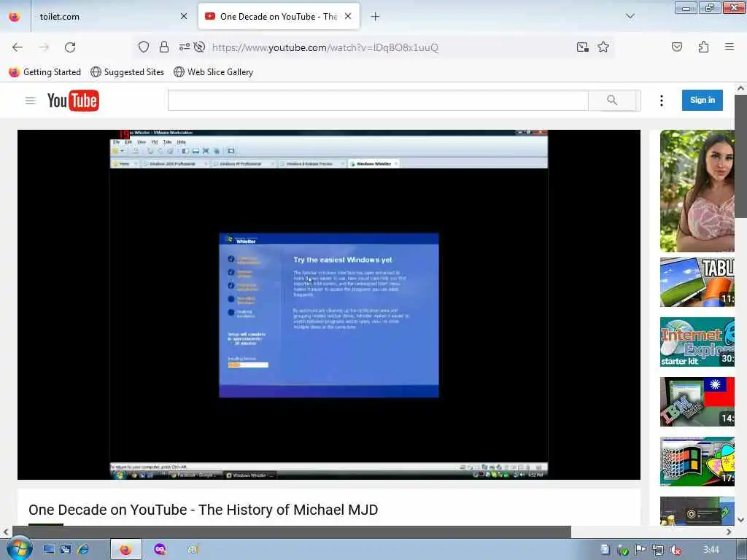Click the Show desktop taskbar shortcut
The width and height of the screenshot is (747, 560).
tap(49, 550)
